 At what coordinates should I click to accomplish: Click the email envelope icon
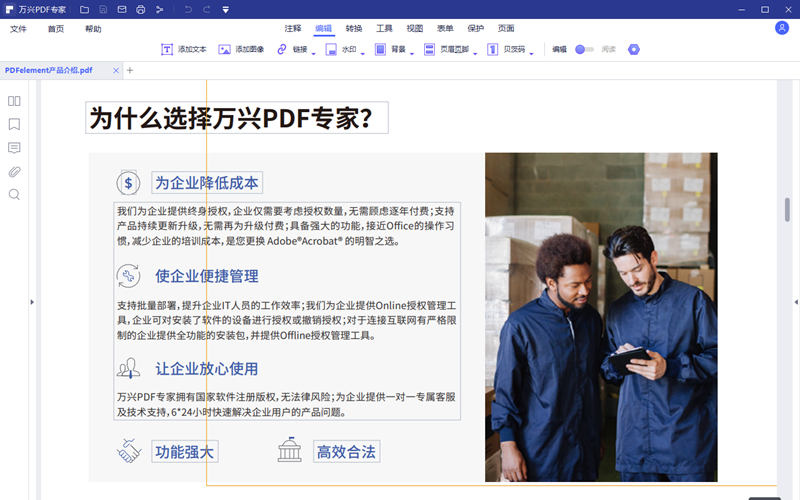point(122,9)
